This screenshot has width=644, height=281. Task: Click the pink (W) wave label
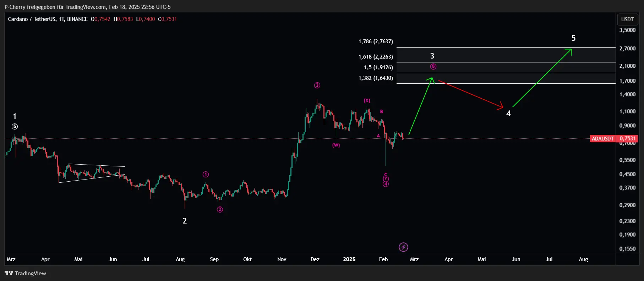[x=336, y=145]
